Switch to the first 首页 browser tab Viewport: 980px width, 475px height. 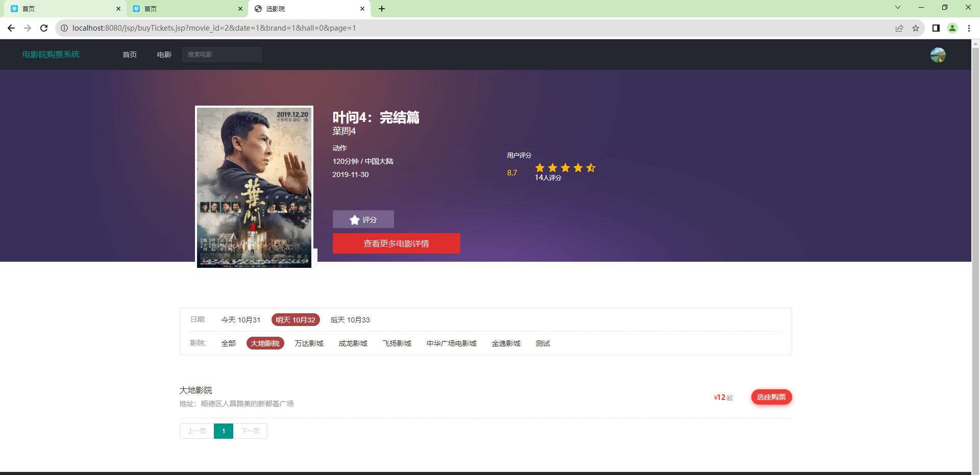(61, 8)
